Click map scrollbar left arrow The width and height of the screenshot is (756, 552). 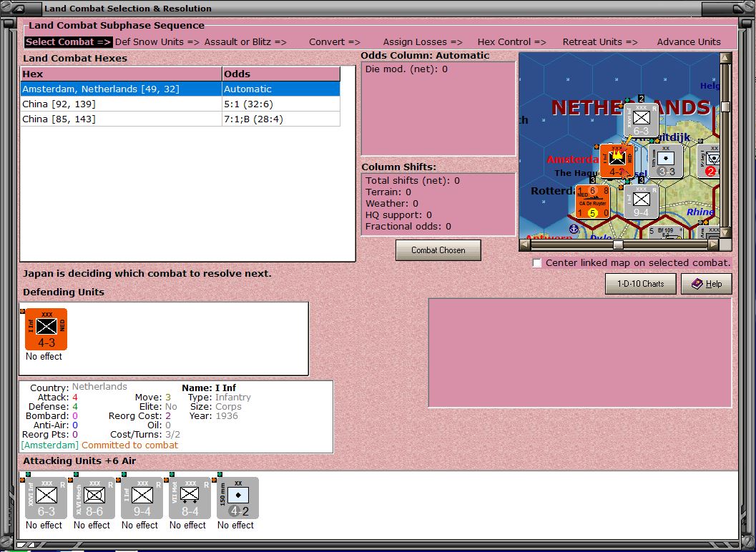(524, 245)
